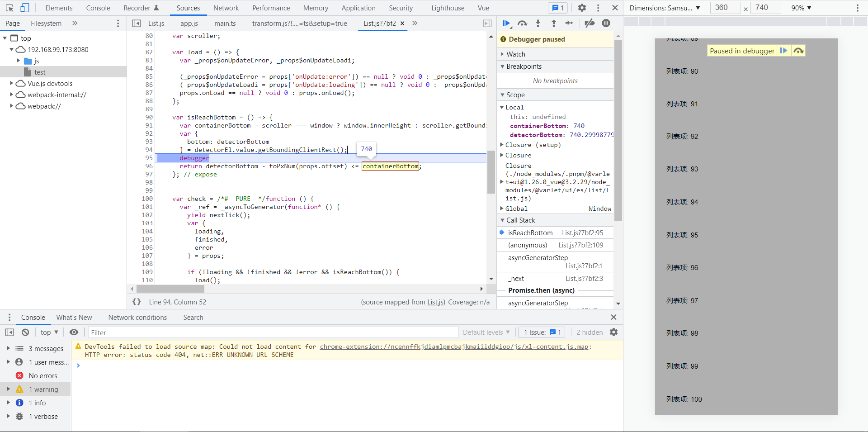Switch to the Network tab
This screenshot has height=432, width=868.
click(x=226, y=8)
